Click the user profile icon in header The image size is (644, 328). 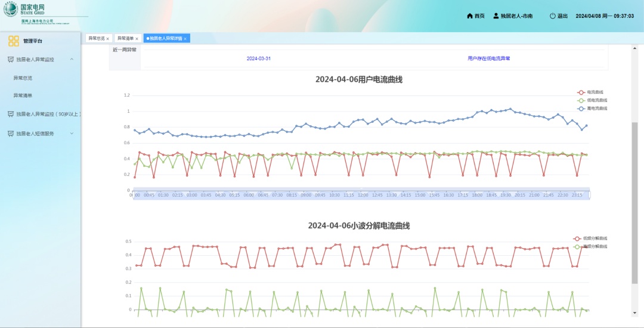tap(496, 16)
